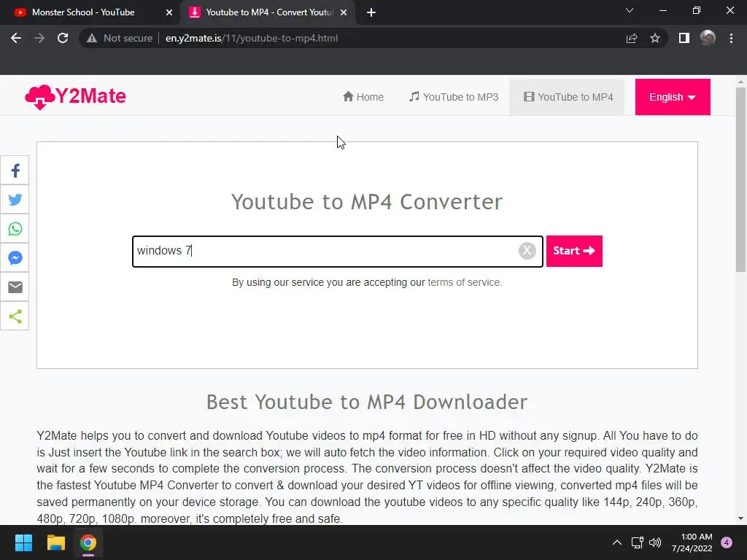Image resolution: width=747 pixels, height=560 pixels.
Task: Click the Start button
Action: click(x=574, y=251)
